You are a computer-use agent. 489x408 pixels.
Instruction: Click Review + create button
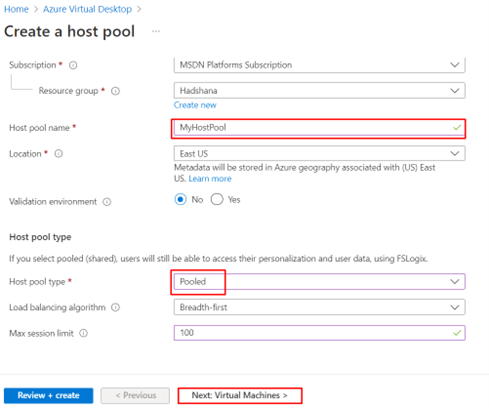[x=49, y=396]
